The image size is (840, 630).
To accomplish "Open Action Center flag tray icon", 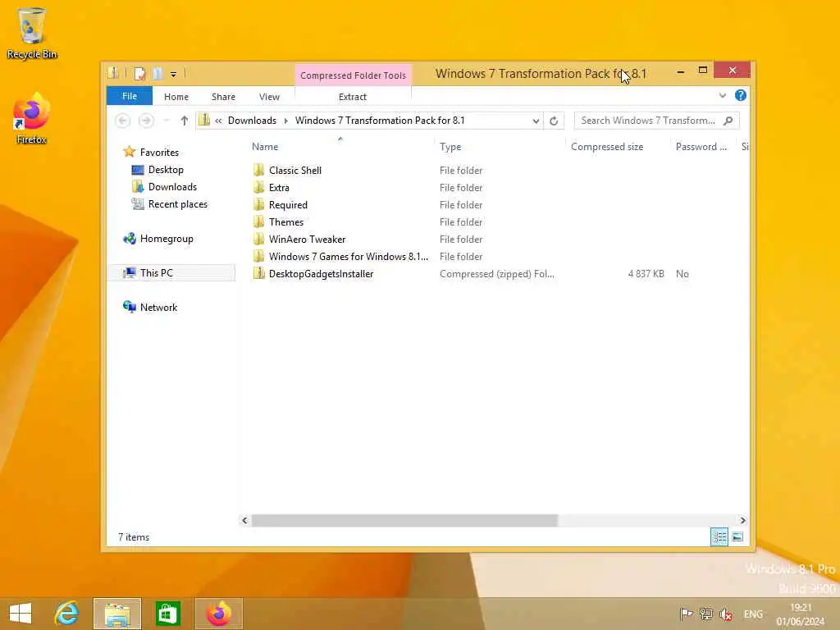I will coord(687,614).
